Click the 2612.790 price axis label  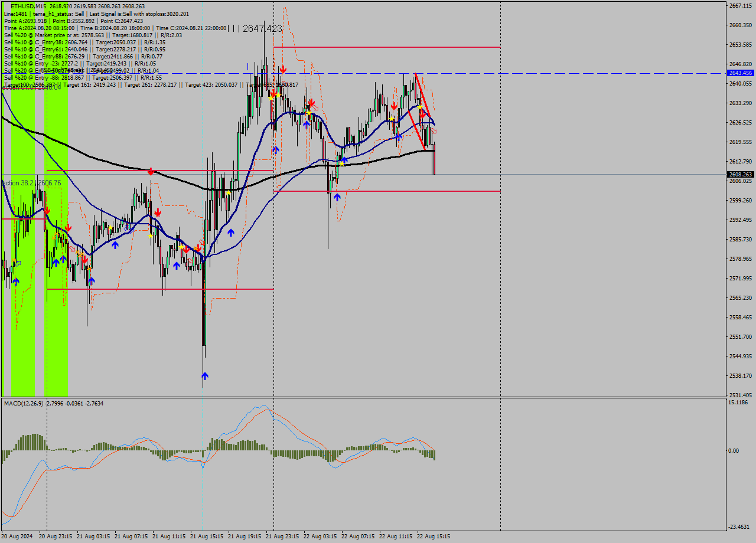pos(741,162)
